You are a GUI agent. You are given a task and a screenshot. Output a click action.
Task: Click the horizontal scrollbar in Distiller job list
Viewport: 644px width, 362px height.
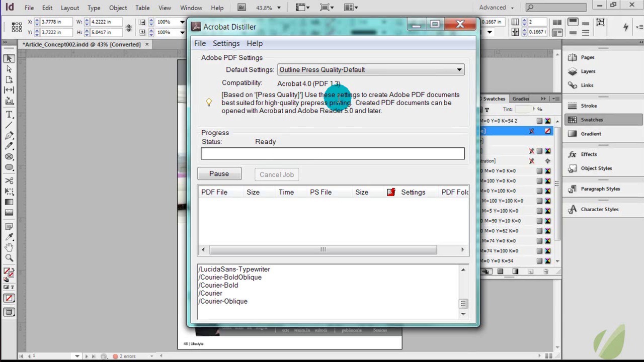[x=323, y=249]
